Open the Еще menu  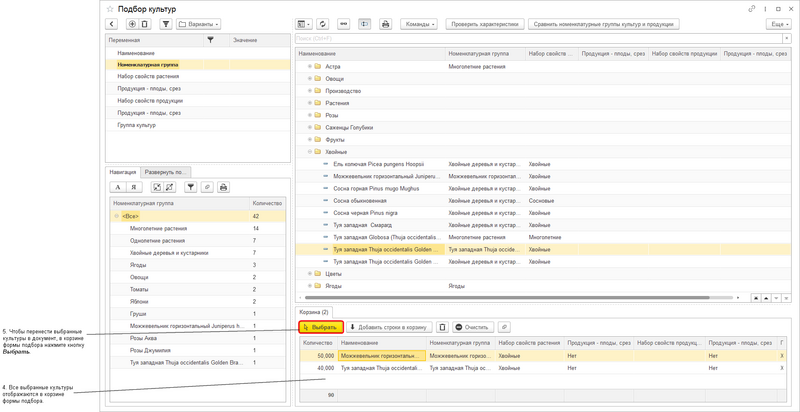779,24
